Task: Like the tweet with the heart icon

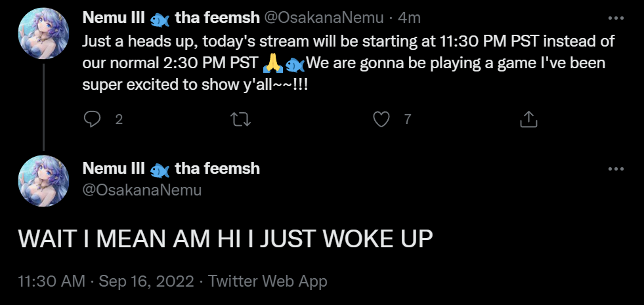Action: coord(381,119)
